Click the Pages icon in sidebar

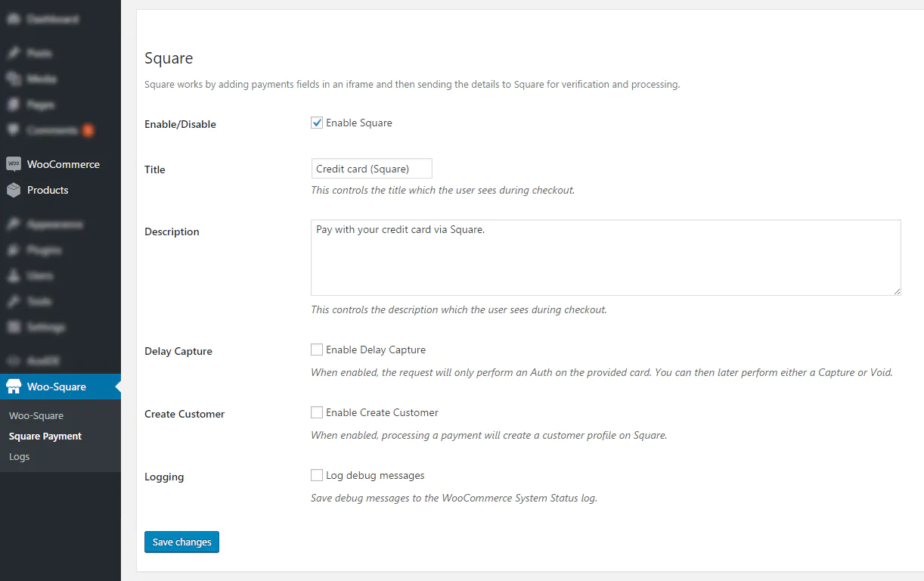pos(14,104)
